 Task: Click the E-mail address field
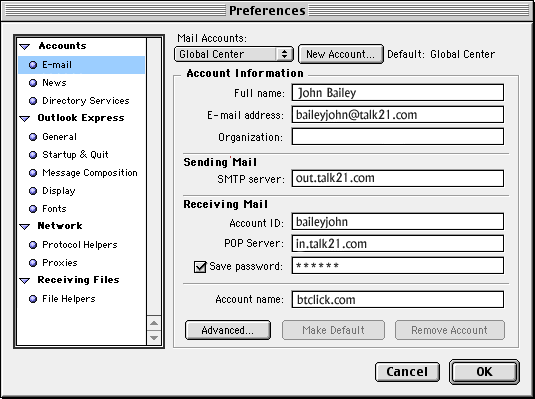tap(397, 115)
